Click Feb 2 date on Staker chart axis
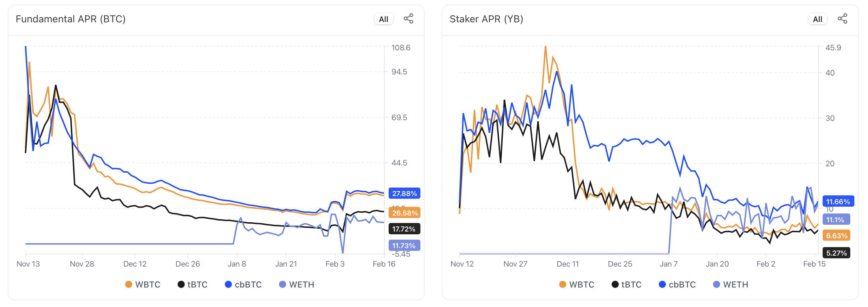The image size is (868, 307). point(766,264)
